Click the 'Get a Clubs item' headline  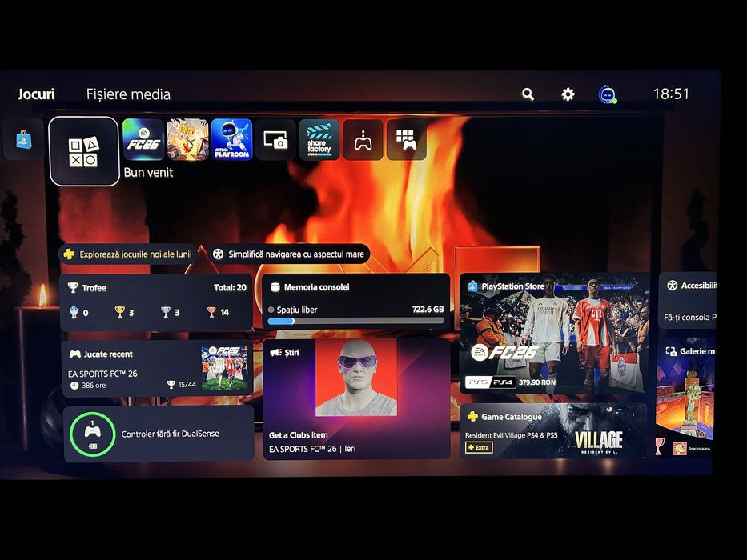pyautogui.click(x=298, y=435)
